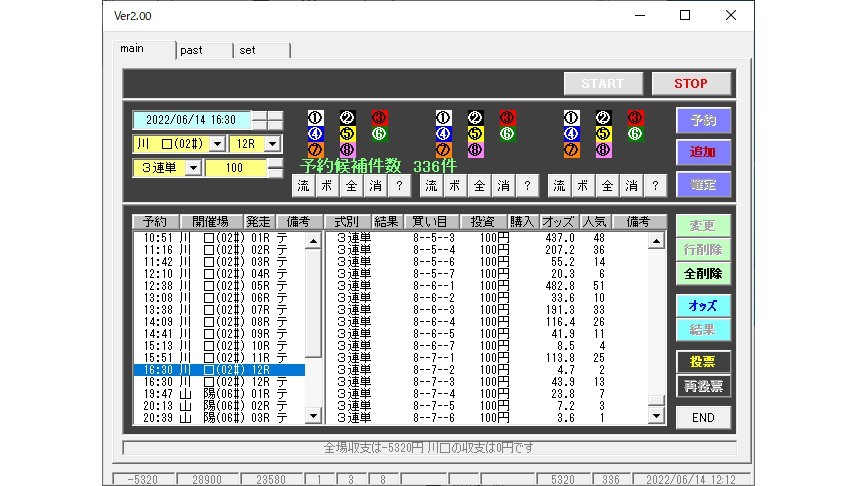Screen dimensions: 856x486
Task: Choose black number 2 in third group
Action: coord(603,118)
